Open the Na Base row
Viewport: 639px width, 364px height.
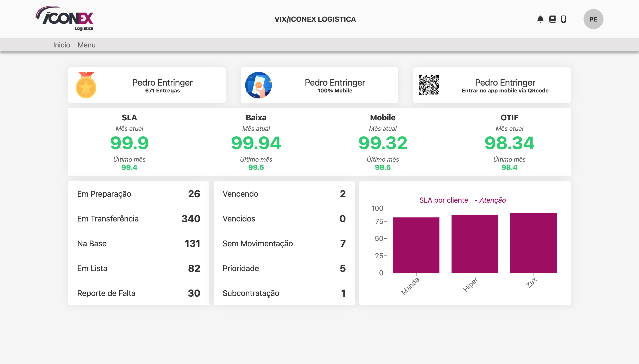[x=139, y=243]
